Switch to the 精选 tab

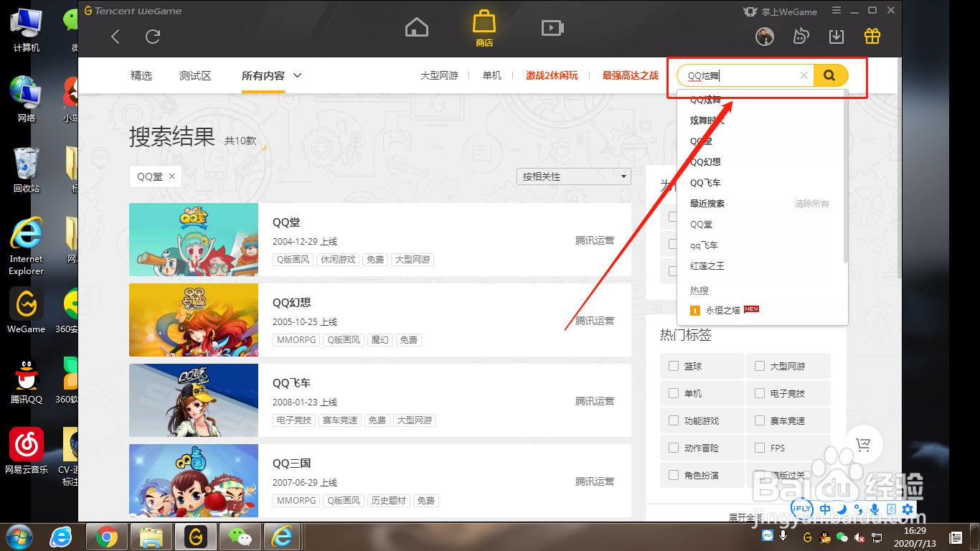[141, 75]
